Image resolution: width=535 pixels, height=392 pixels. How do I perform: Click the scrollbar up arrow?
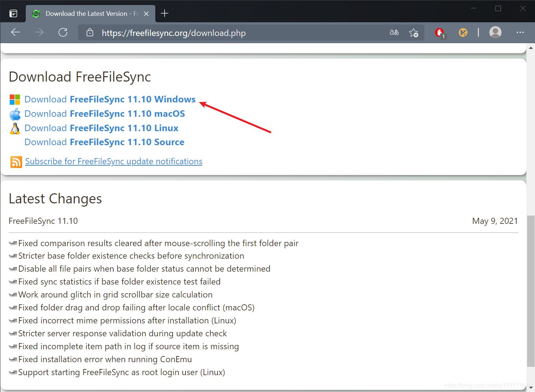[x=531, y=47]
